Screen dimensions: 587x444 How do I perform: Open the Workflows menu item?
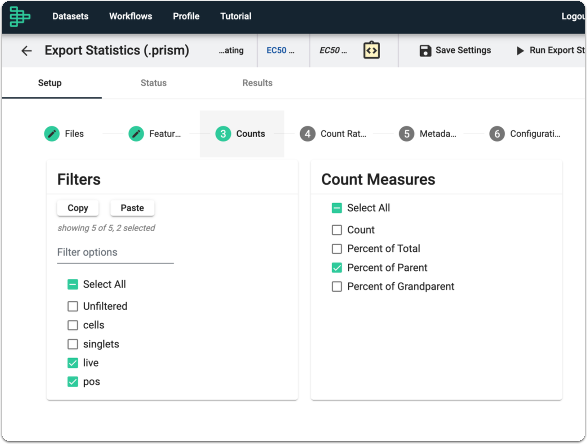point(131,16)
